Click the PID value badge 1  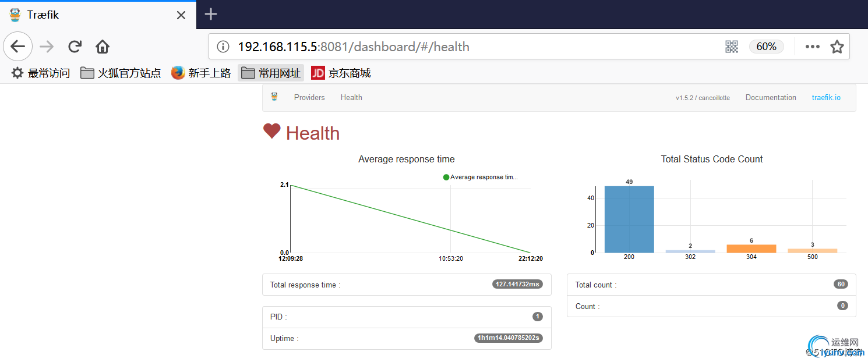pyautogui.click(x=537, y=317)
